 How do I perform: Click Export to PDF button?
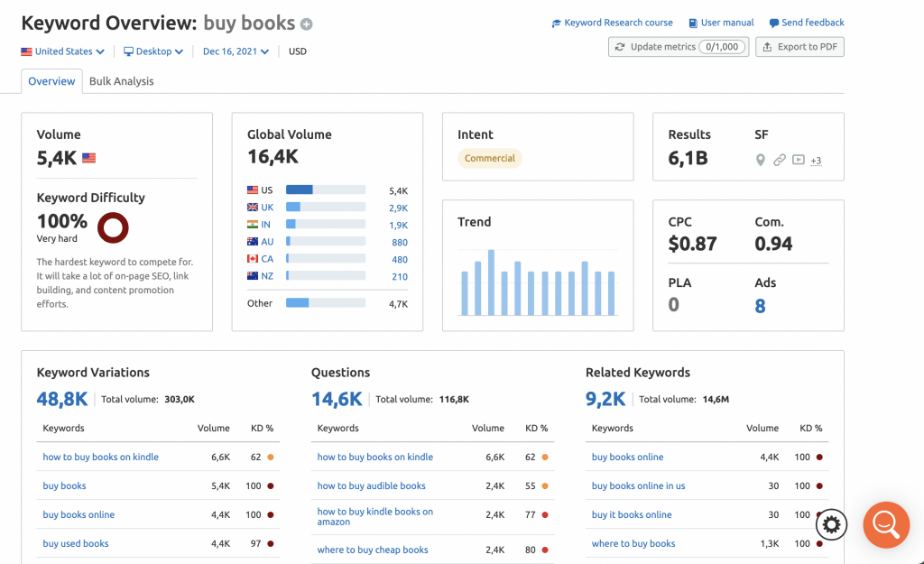799,47
